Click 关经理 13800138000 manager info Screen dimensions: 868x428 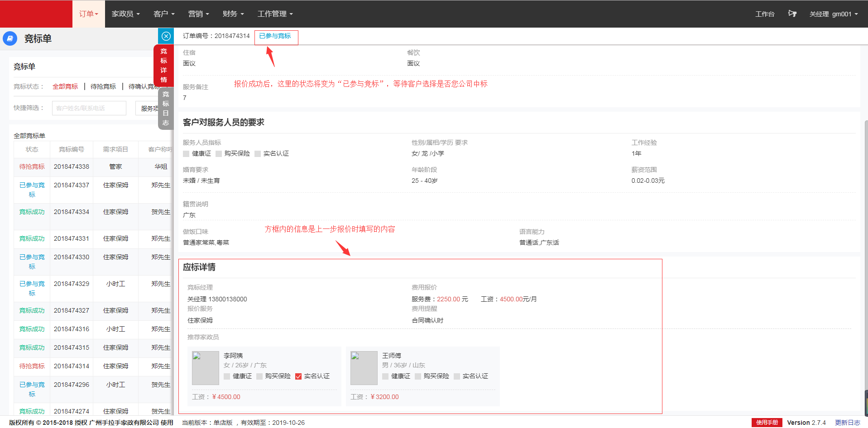pyautogui.click(x=217, y=299)
